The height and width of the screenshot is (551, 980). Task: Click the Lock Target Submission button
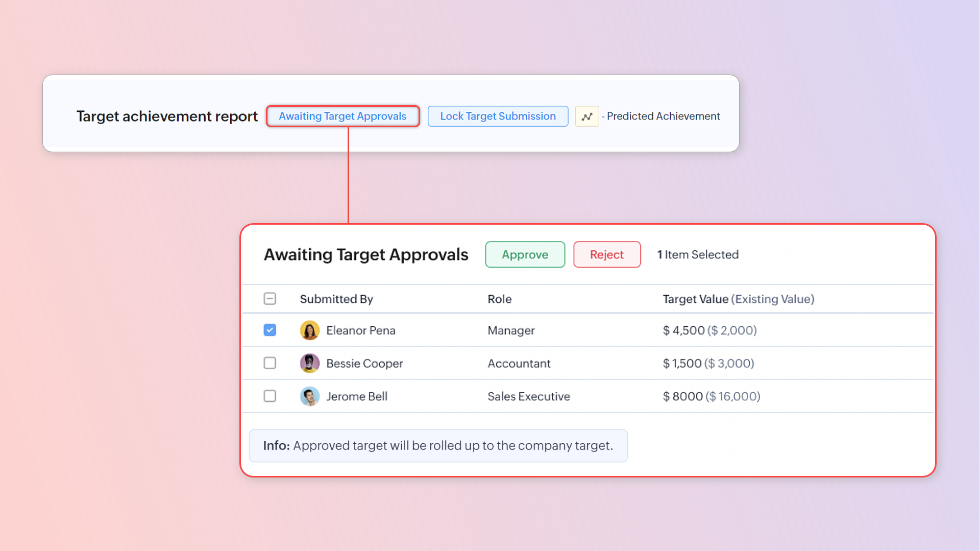pyautogui.click(x=498, y=116)
